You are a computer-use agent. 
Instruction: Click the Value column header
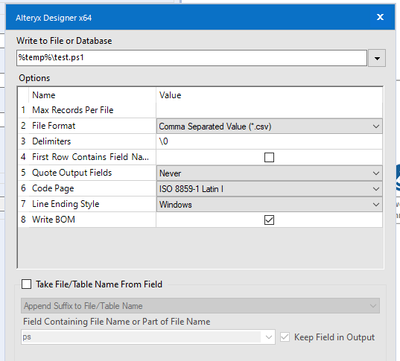(x=170, y=95)
